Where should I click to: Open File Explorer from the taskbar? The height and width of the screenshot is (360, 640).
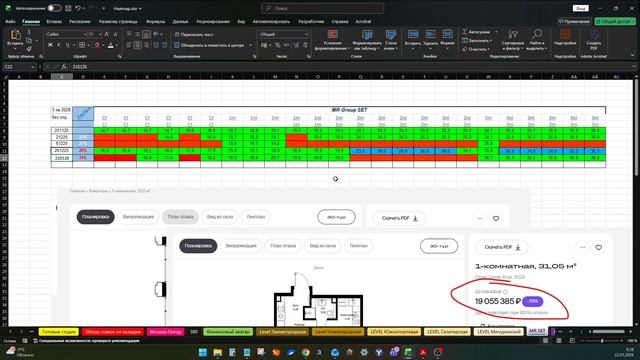tap(218, 352)
